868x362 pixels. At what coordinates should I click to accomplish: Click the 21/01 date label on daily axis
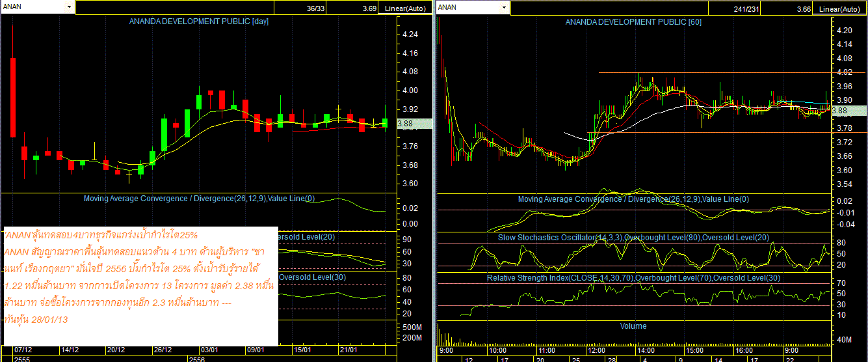tap(349, 350)
